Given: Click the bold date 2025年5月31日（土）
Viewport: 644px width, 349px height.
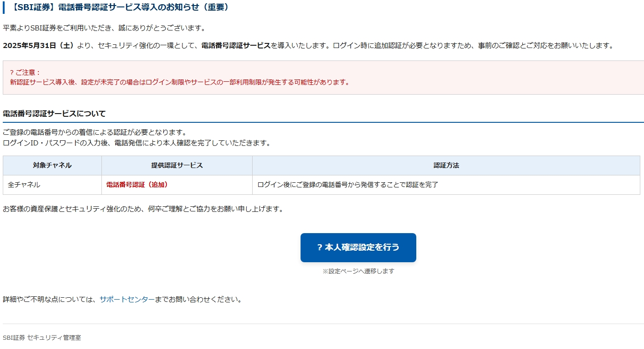Looking at the screenshot, I should point(39,45).
